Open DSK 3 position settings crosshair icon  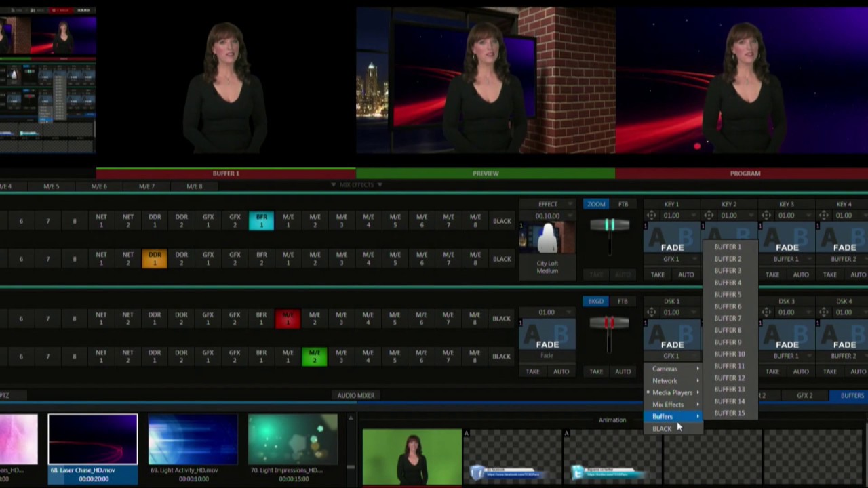[x=766, y=312]
